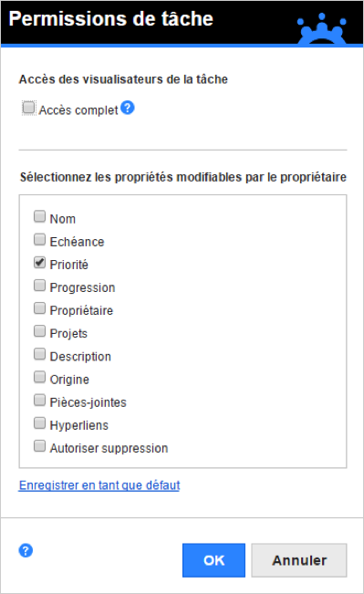Screen dimensions: 364x594
Task: Check the Propriétaire checkbox
Action: [x=40, y=308]
